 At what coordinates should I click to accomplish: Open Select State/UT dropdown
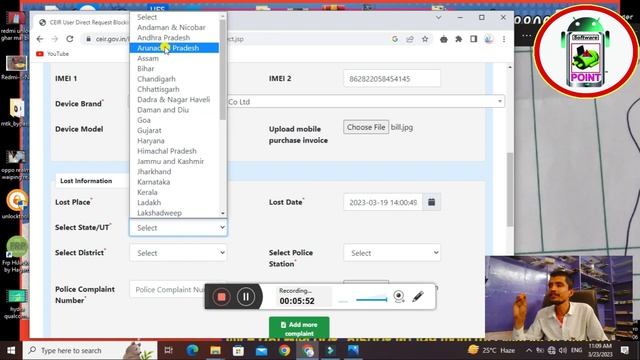click(x=178, y=228)
